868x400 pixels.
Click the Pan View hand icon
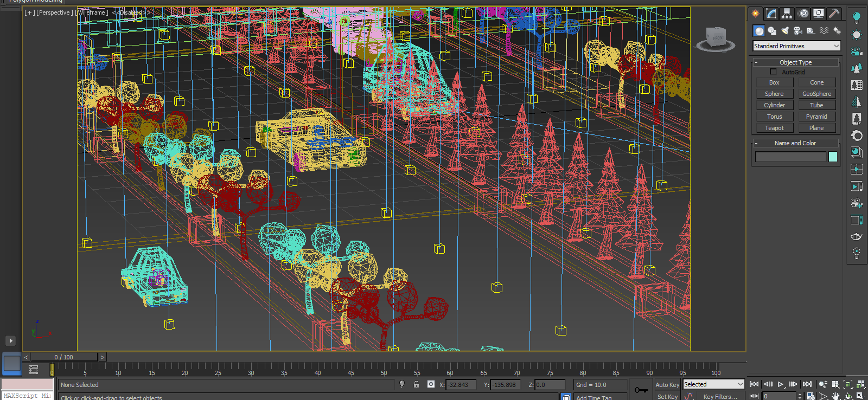[835, 396]
